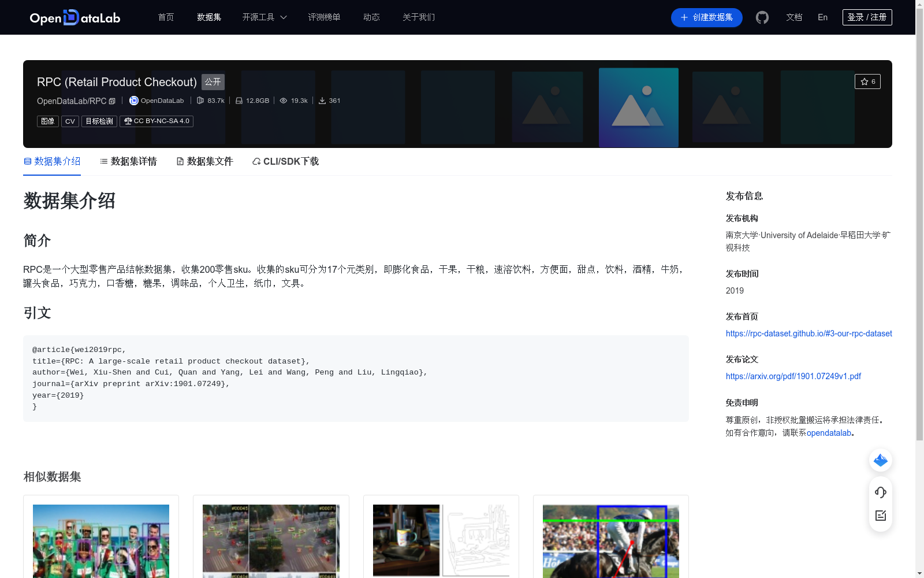Viewport: 924px width, 578px height.
Task: Click the 目标检测 tag
Action: click(99, 121)
